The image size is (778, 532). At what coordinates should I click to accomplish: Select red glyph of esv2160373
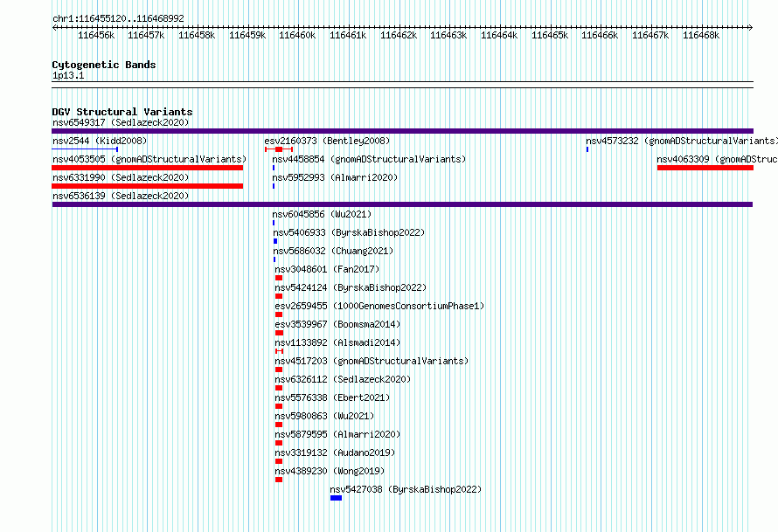pyautogui.click(x=279, y=149)
